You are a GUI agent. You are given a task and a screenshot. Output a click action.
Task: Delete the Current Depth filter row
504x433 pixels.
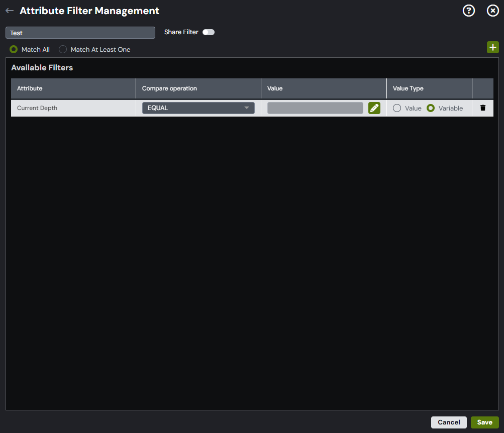pyautogui.click(x=483, y=108)
